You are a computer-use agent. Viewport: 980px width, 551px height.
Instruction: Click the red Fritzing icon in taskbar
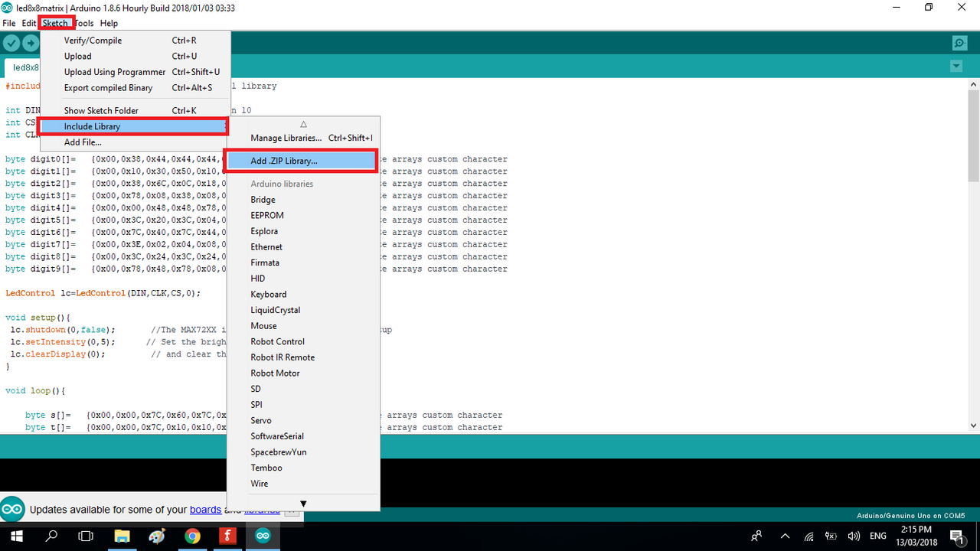pos(227,536)
